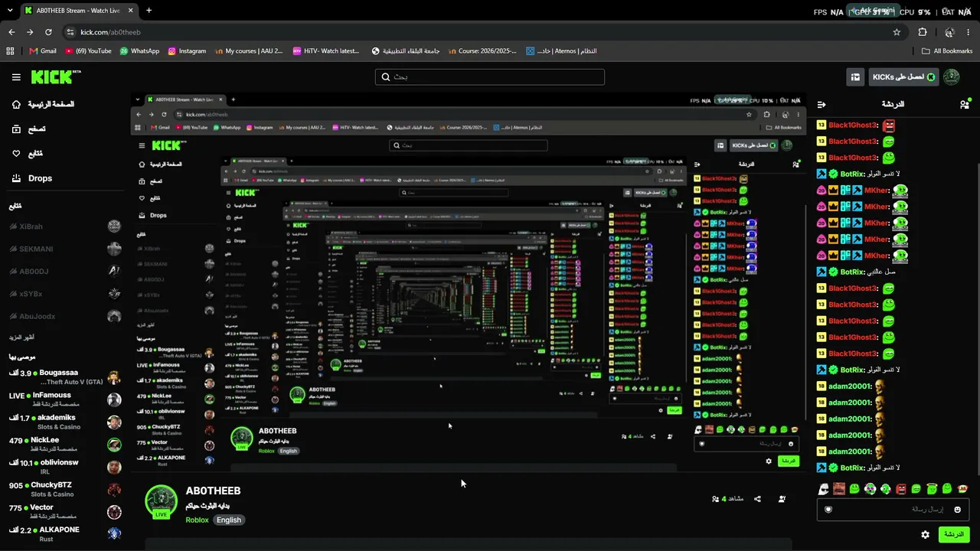
Task: Open AB00DJ in the followed channels list
Action: pyautogui.click(x=65, y=271)
